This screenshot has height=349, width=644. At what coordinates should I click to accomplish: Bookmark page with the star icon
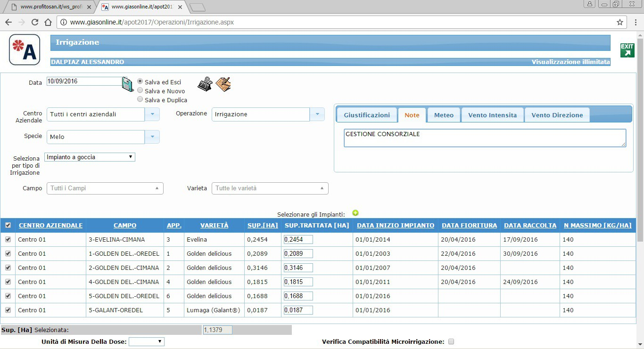coord(620,22)
